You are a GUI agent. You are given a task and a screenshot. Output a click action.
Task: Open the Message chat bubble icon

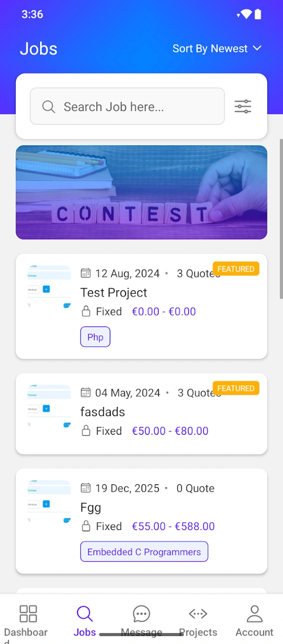[141, 614]
